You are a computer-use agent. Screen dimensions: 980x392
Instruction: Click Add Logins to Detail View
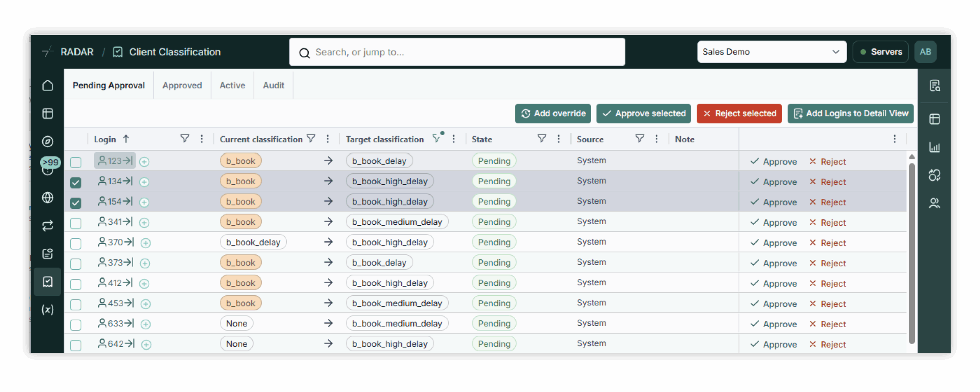[x=850, y=113]
